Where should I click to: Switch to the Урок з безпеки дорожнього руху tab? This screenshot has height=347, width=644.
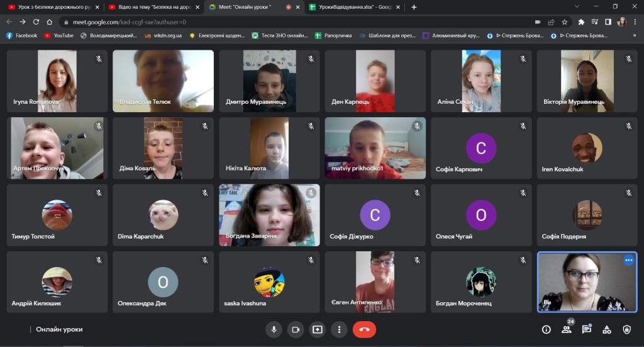[50, 7]
